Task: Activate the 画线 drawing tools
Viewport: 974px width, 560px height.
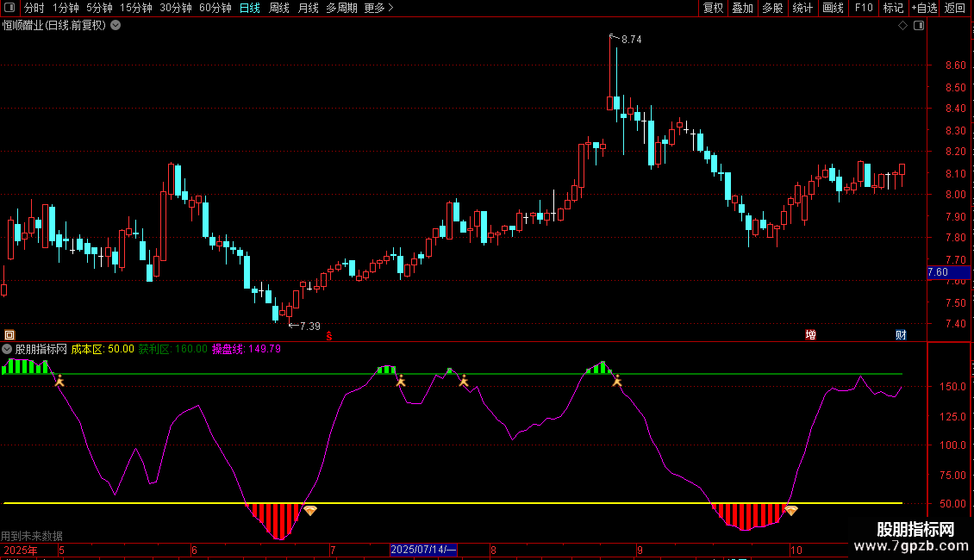Action: pos(833,8)
